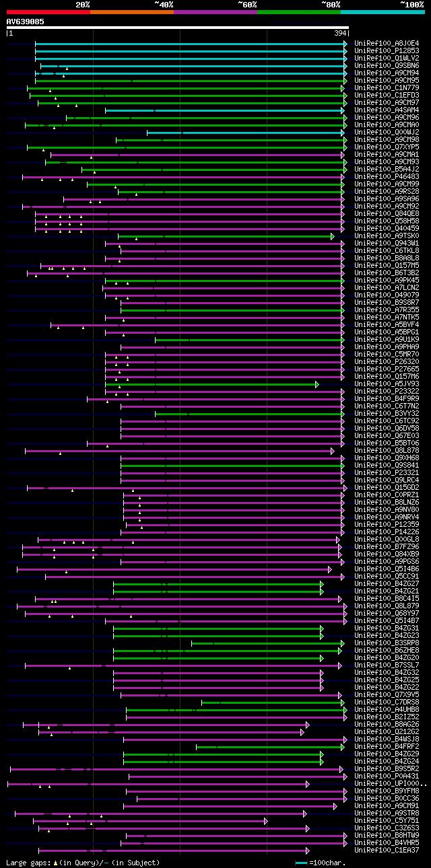Open the UniRef100_A5BVF4 link

pyautogui.click(x=386, y=324)
